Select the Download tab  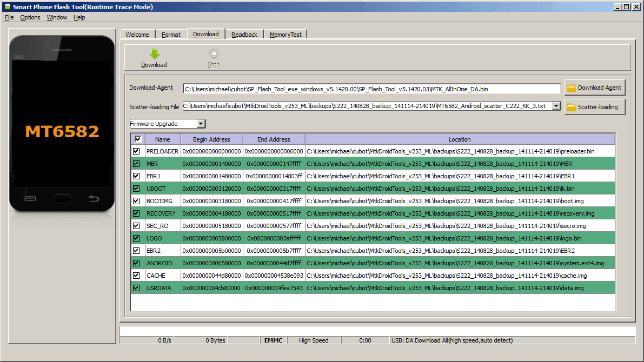[x=206, y=34]
